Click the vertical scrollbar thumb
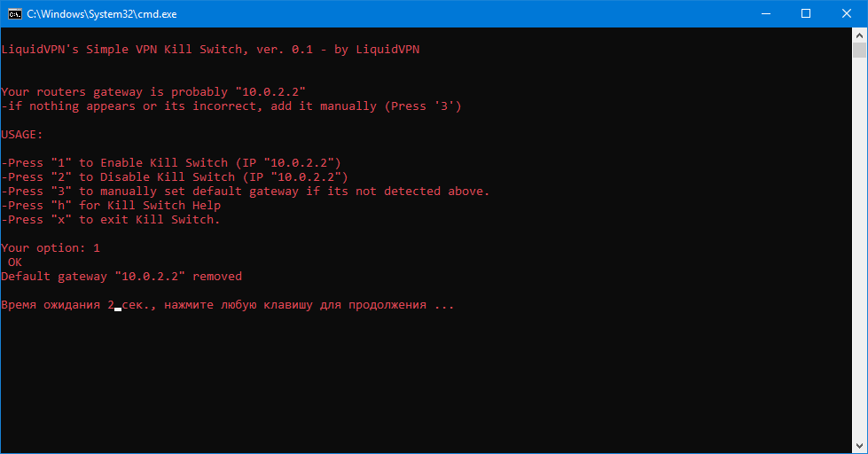The width and height of the screenshot is (868, 454). 860,50
